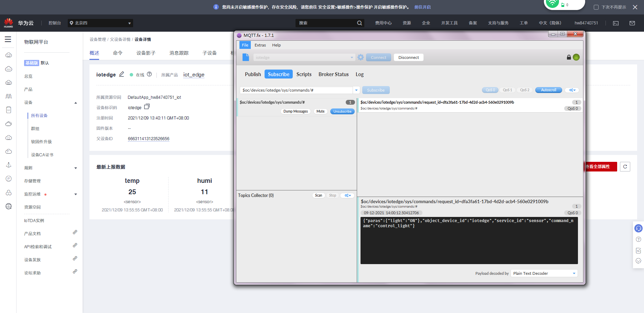644x313 pixels.
Task: Open the product documentation external link icon
Action: pyautogui.click(x=75, y=232)
